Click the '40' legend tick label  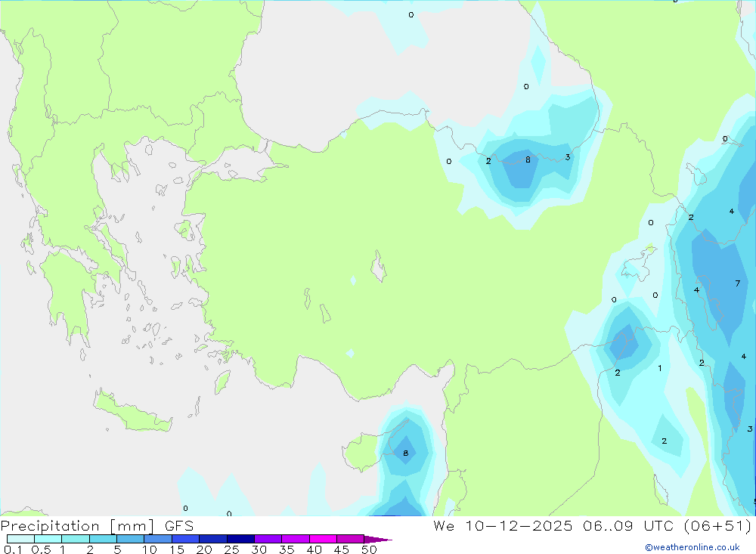(x=314, y=549)
